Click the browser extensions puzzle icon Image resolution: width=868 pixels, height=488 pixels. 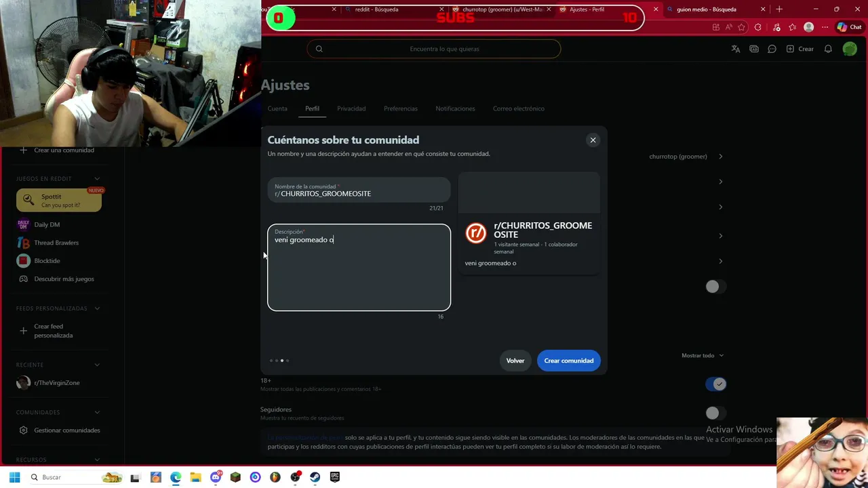tap(758, 27)
